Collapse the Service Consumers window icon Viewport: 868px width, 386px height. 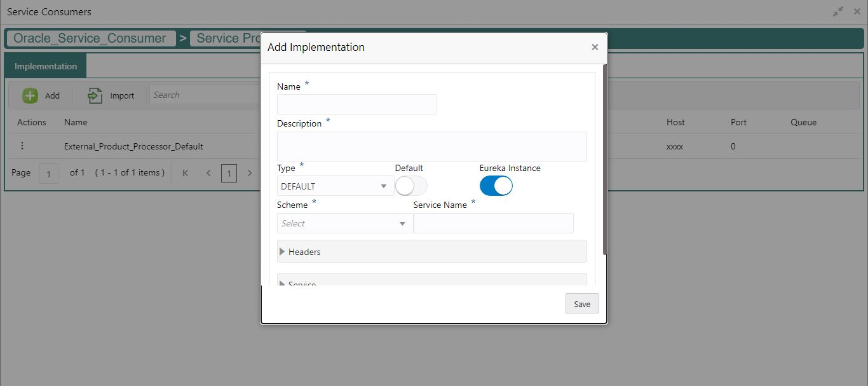pyautogui.click(x=838, y=12)
